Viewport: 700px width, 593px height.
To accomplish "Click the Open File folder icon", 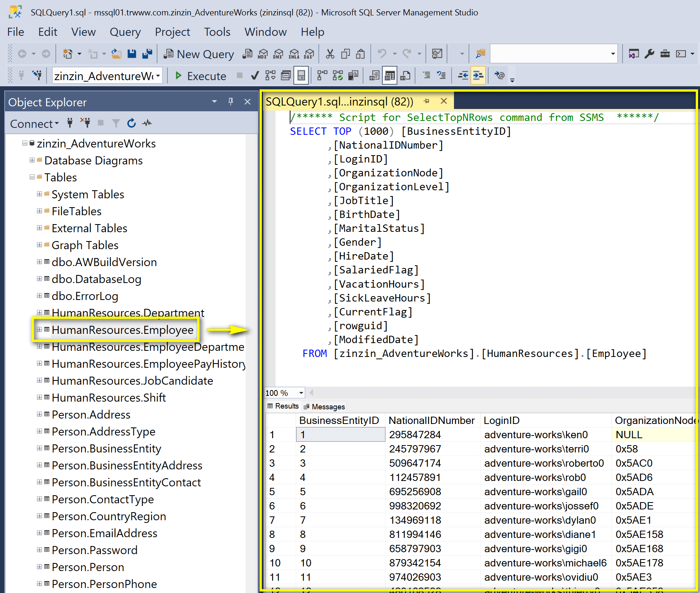I will pos(116,54).
